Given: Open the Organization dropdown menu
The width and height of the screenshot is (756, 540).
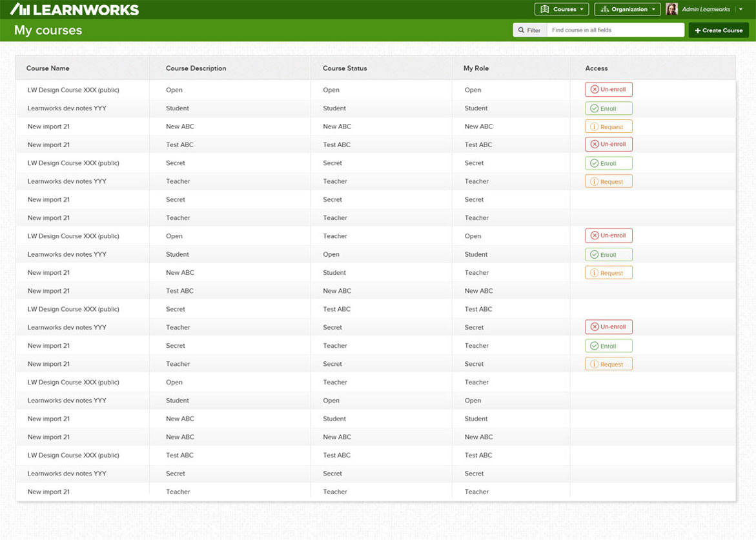Looking at the screenshot, I should [627, 9].
